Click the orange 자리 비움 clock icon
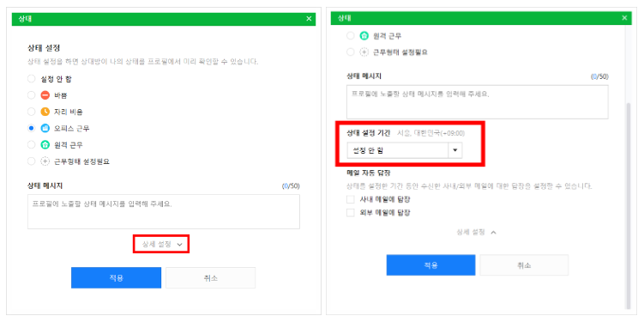The height and width of the screenshot is (322, 644). pos(45,112)
